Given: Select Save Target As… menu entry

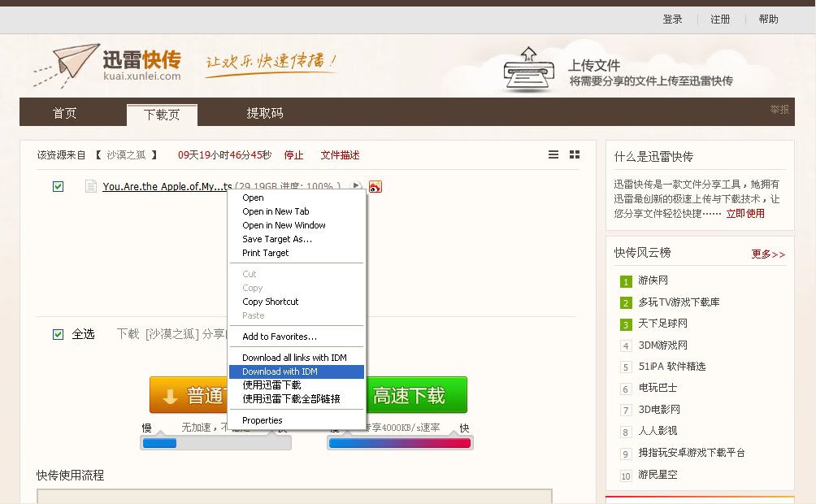Looking at the screenshot, I should coord(297,239).
